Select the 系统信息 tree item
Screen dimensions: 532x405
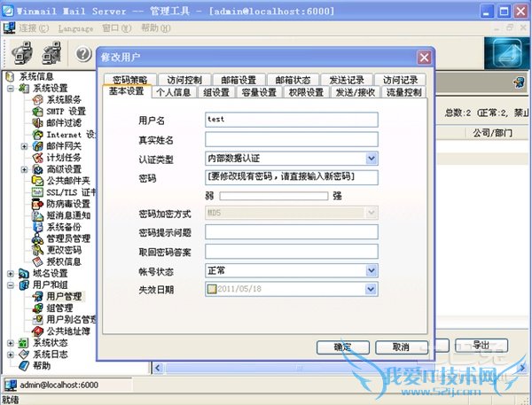tap(36, 77)
